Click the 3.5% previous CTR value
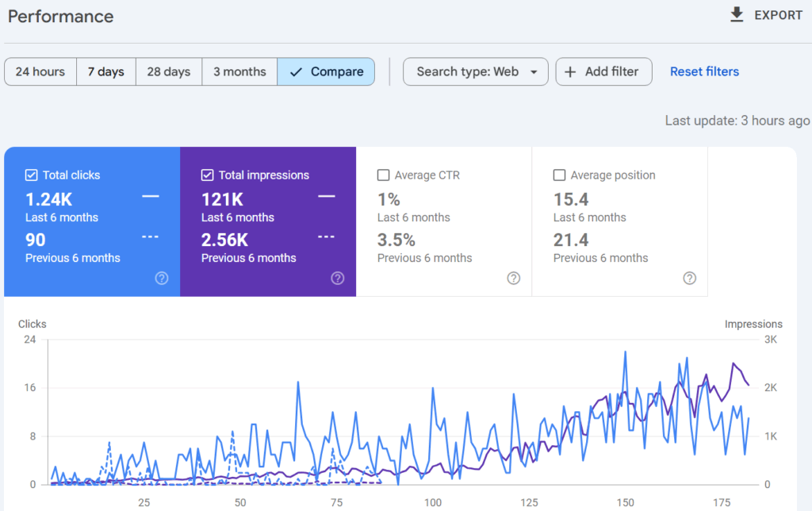The height and width of the screenshot is (511, 812). pyautogui.click(x=396, y=240)
